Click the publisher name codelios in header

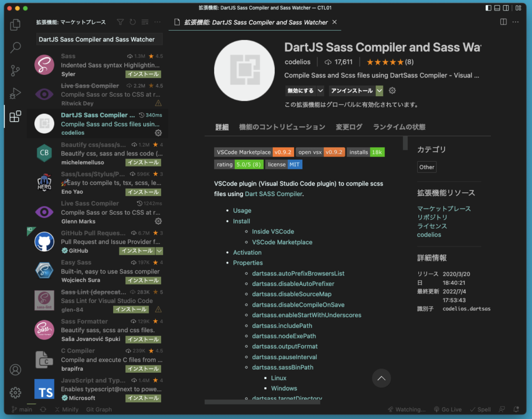pyautogui.click(x=298, y=62)
